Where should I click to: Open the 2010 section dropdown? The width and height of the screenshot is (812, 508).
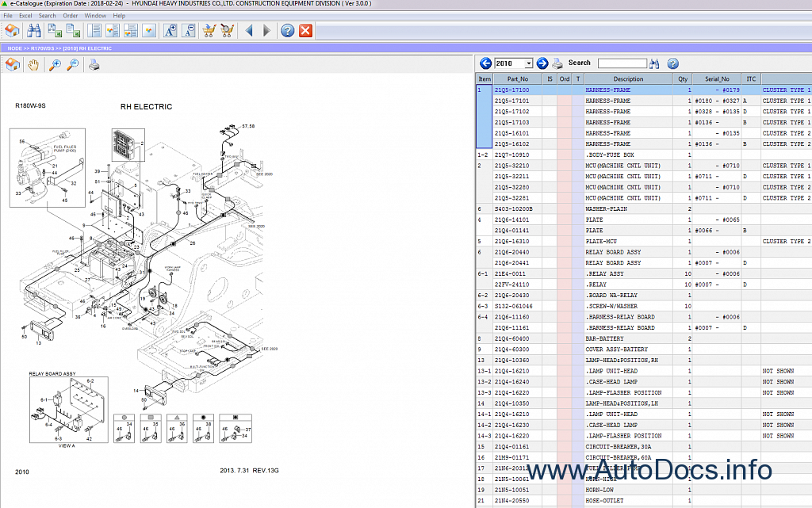528,63
